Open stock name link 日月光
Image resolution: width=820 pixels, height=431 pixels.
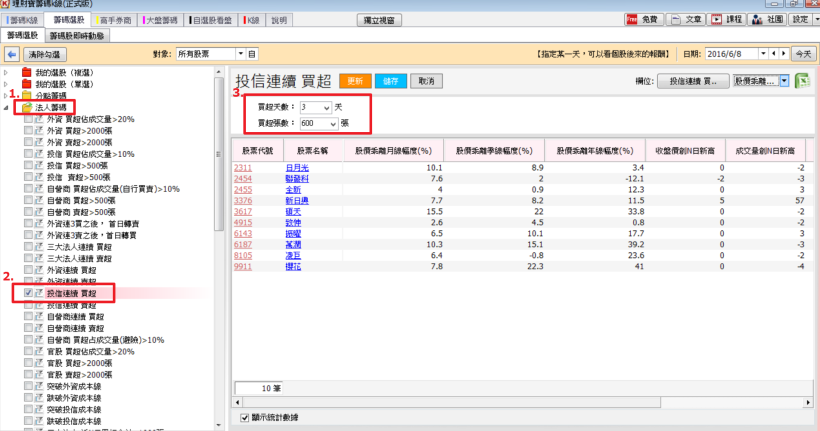pos(297,167)
